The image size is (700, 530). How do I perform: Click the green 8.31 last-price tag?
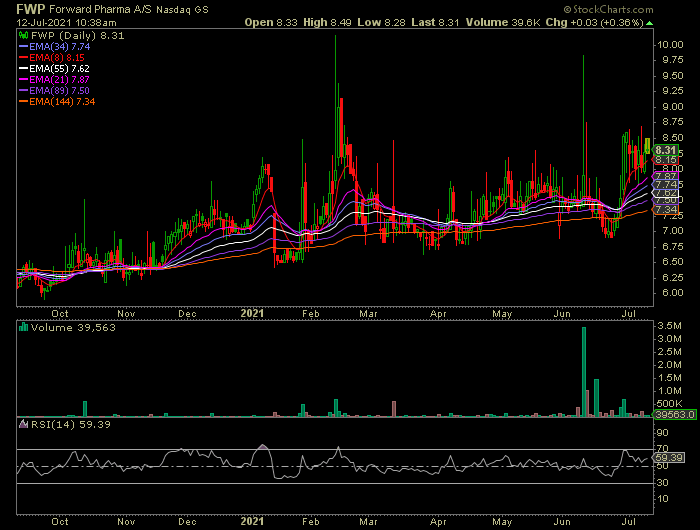(x=666, y=150)
